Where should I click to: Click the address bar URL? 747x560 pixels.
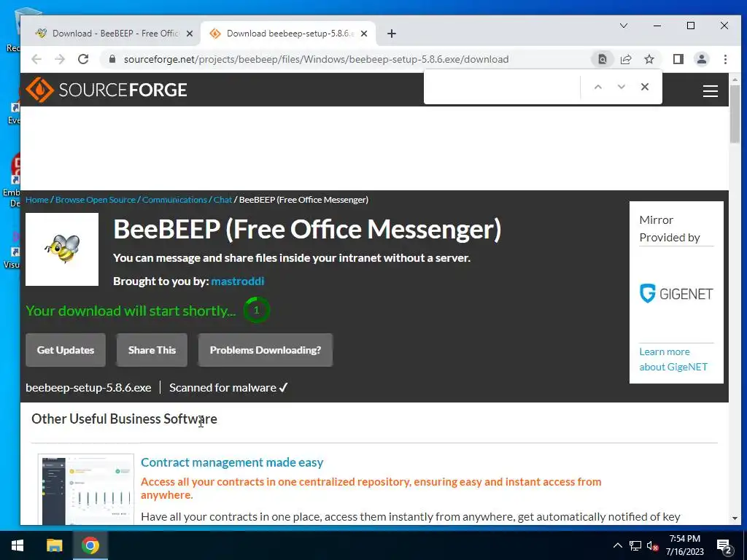tap(317, 59)
